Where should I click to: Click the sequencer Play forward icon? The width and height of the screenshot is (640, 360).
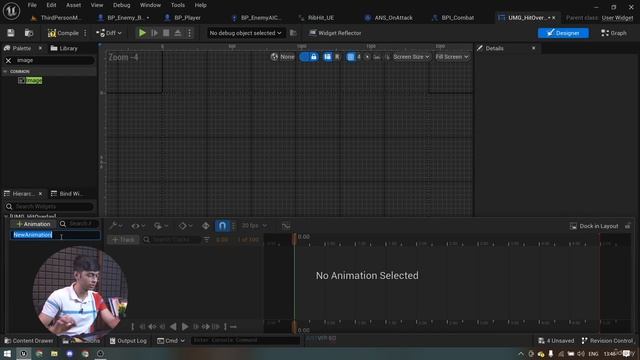[x=185, y=327]
